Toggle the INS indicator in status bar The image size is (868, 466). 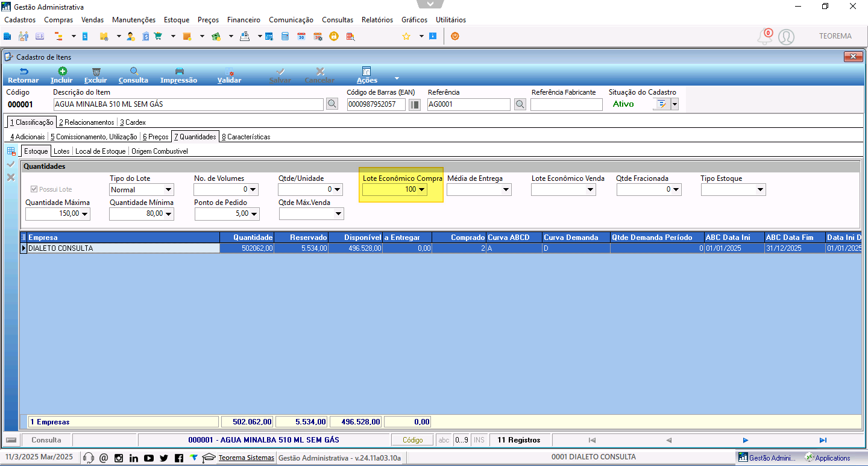point(479,440)
